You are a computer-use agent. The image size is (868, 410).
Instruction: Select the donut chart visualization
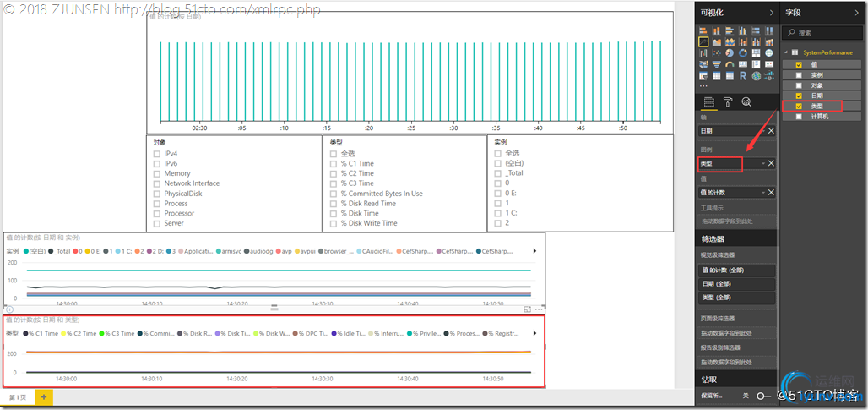[743, 53]
